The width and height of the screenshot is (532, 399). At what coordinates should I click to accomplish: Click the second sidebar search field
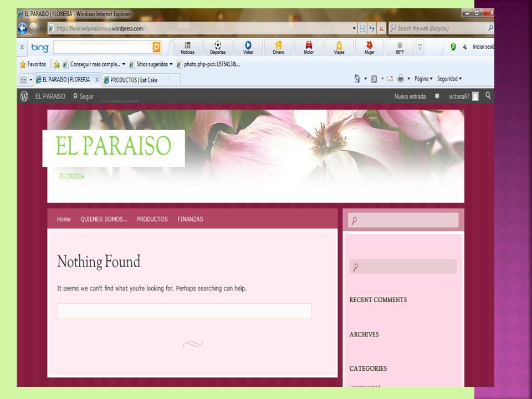(x=403, y=267)
